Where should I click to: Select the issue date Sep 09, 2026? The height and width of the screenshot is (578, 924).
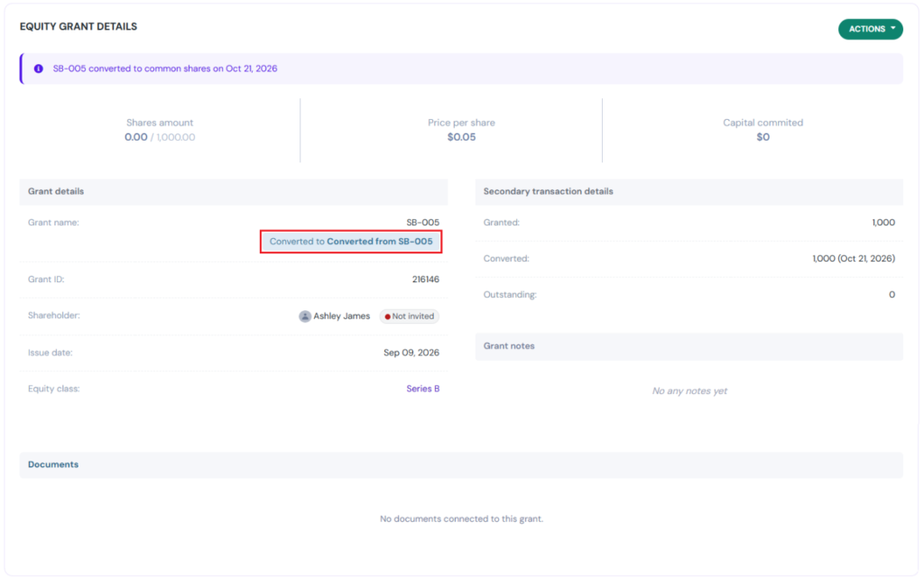coord(411,353)
